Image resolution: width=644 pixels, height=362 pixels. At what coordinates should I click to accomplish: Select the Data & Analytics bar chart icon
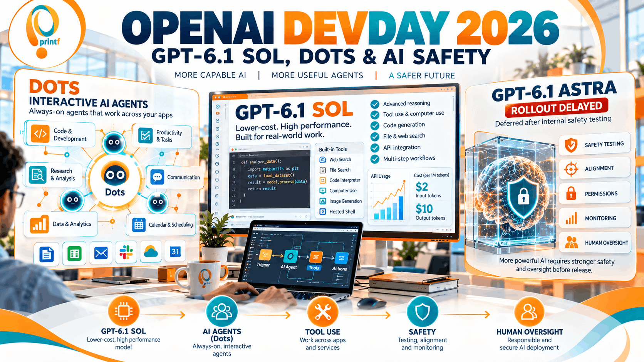pyautogui.click(x=39, y=224)
